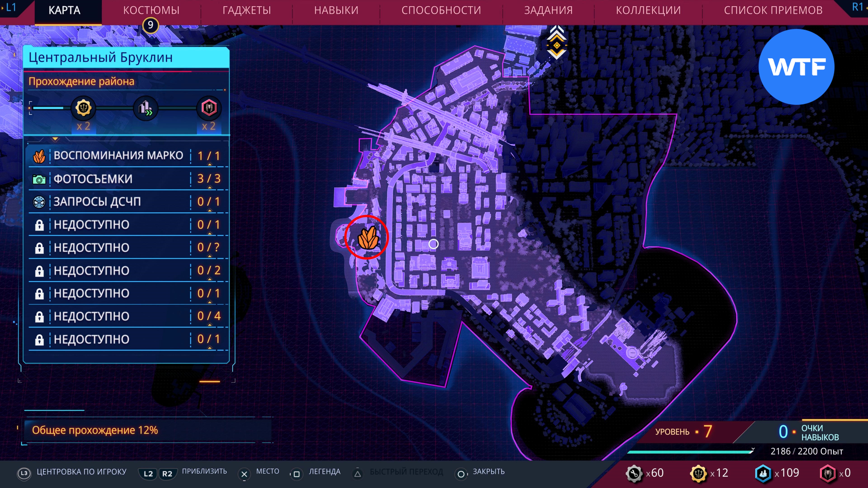Click the white player position circle
Viewport: 868px width, 488px height.
433,244
